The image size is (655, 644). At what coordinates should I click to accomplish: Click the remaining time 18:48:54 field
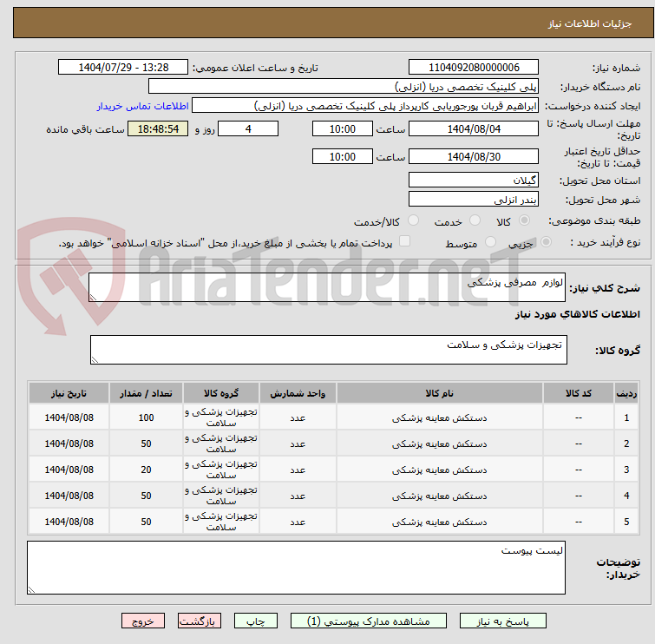tap(158, 128)
